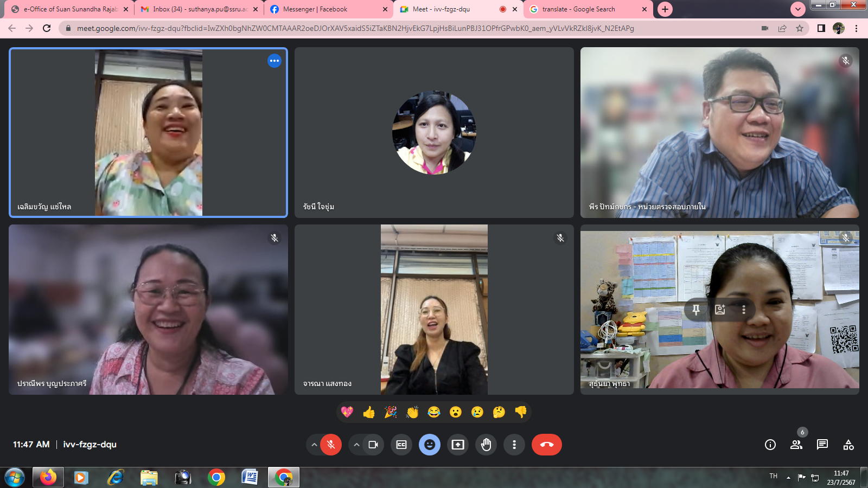Open the meeting details info icon
This screenshot has height=488, width=868.
pyautogui.click(x=770, y=445)
